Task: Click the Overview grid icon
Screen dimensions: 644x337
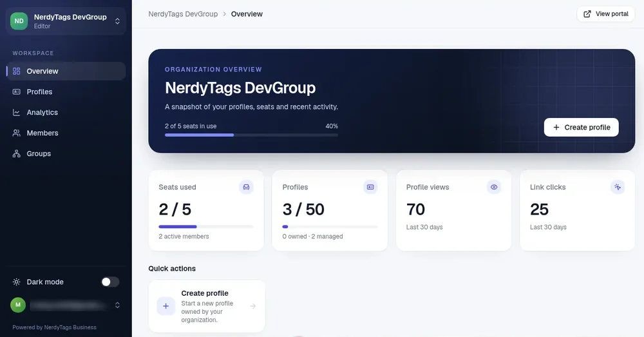Action: (17, 71)
